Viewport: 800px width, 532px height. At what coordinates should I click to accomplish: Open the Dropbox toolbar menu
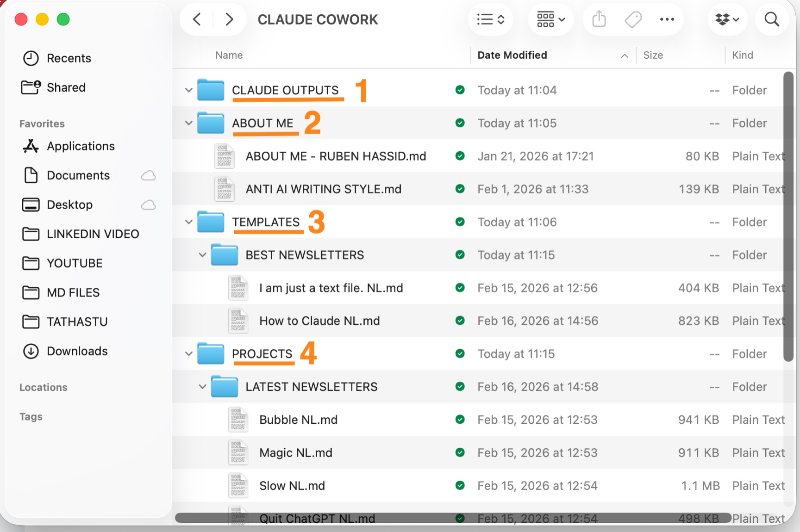click(x=727, y=19)
